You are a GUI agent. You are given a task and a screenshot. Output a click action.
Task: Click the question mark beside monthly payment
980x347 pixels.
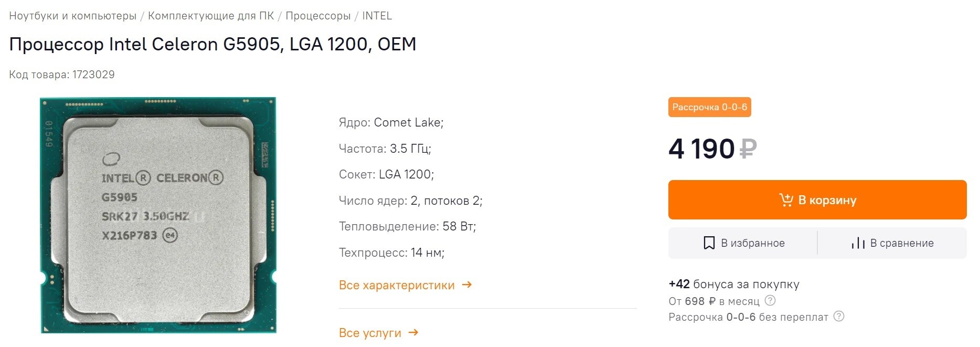click(770, 300)
